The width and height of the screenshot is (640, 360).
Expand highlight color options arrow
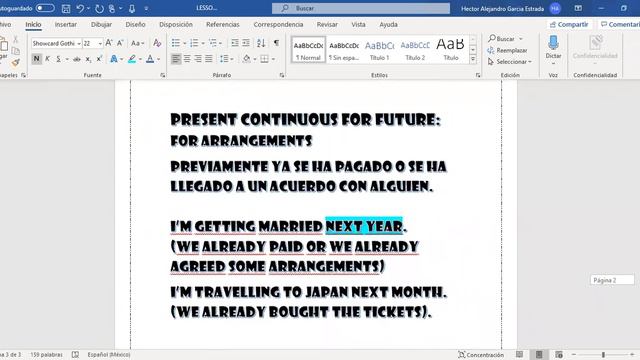point(140,59)
